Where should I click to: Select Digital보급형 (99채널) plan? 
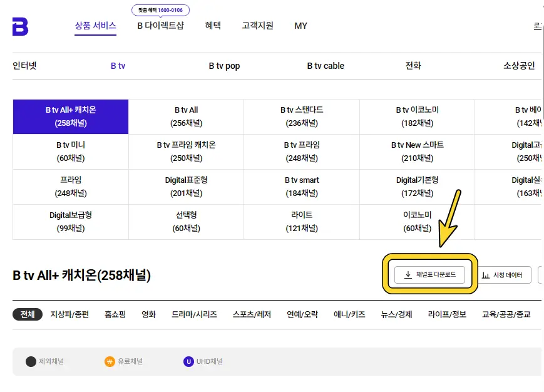(x=71, y=222)
